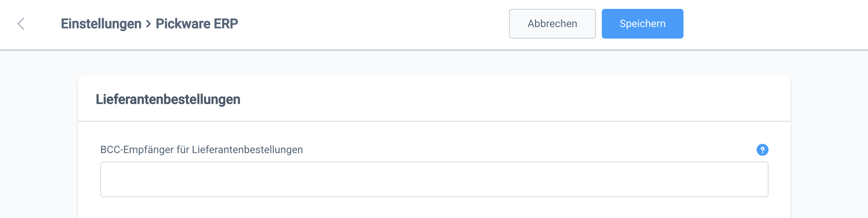Click the Pickware ERP breadcrumb title
The width and height of the screenshot is (868, 218).
tap(197, 24)
